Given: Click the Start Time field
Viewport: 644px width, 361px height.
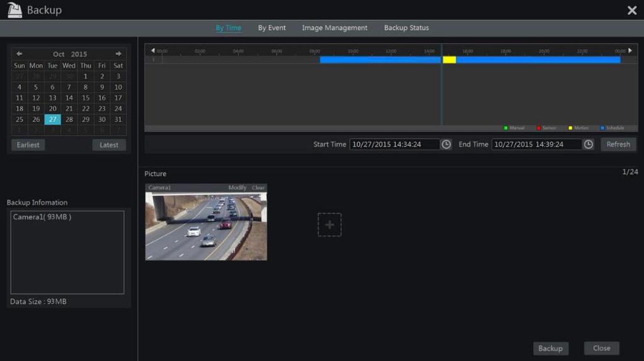Looking at the screenshot, I should (394, 145).
